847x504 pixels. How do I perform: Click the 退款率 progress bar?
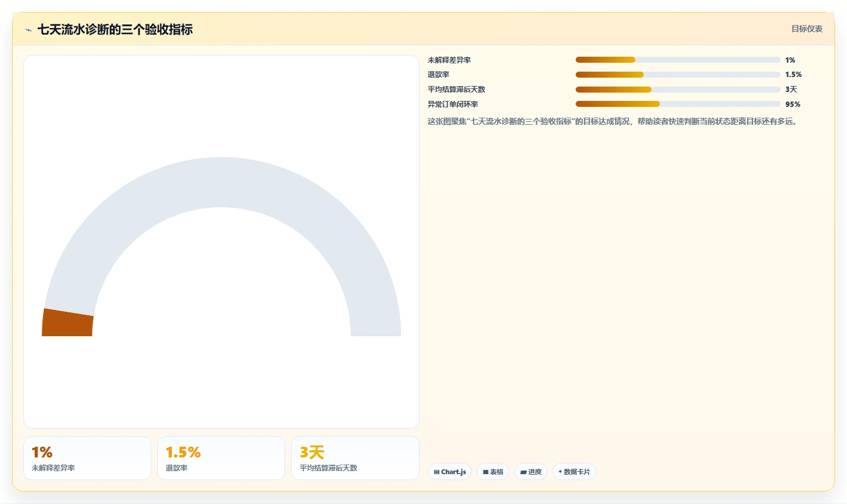pyautogui.click(x=678, y=75)
